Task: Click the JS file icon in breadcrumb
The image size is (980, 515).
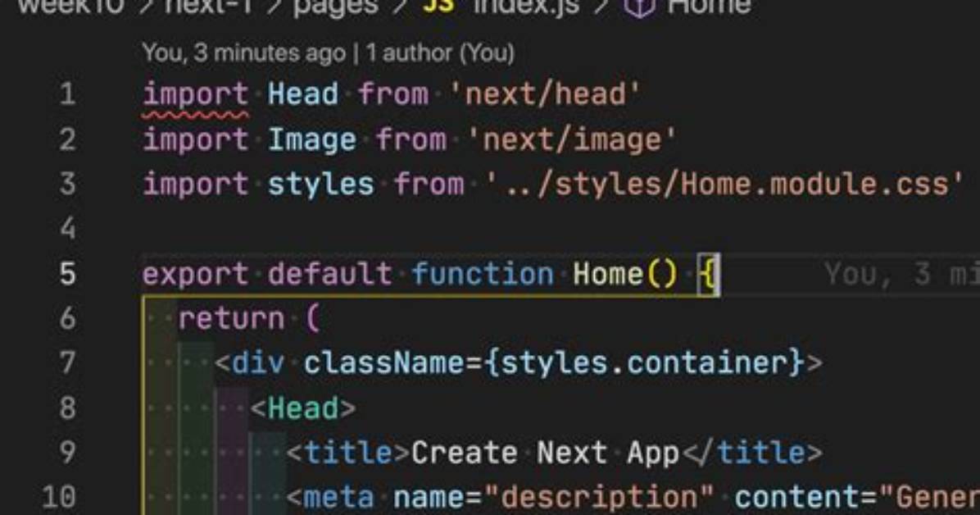Action: [438, 7]
